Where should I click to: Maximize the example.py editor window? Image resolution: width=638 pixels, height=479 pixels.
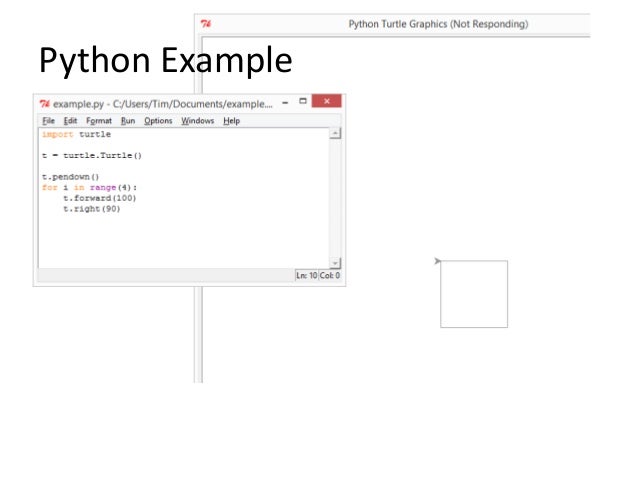(303, 101)
